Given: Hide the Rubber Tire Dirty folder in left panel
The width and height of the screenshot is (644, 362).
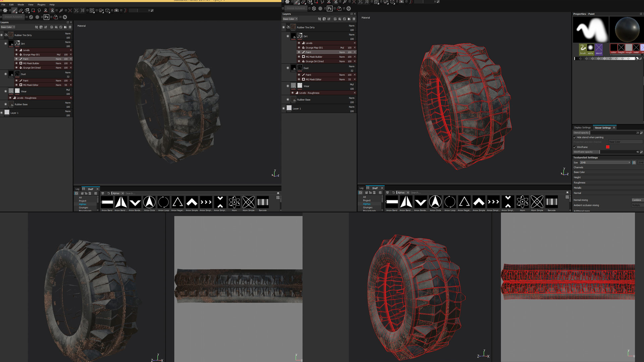Looking at the screenshot, I should (2, 35).
